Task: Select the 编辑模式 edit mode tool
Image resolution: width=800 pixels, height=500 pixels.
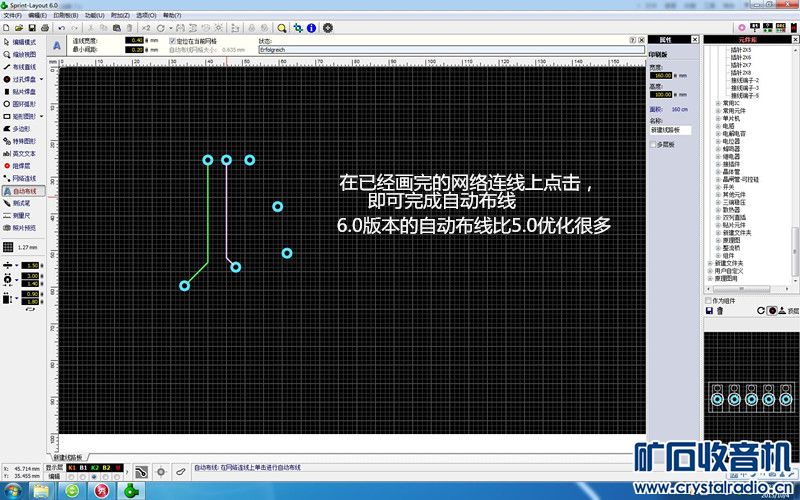Action: click(22, 43)
